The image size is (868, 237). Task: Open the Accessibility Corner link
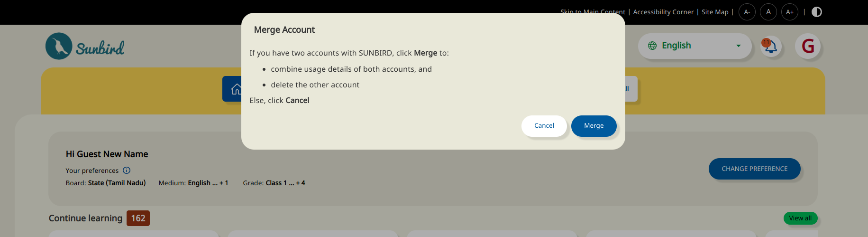pyautogui.click(x=663, y=12)
